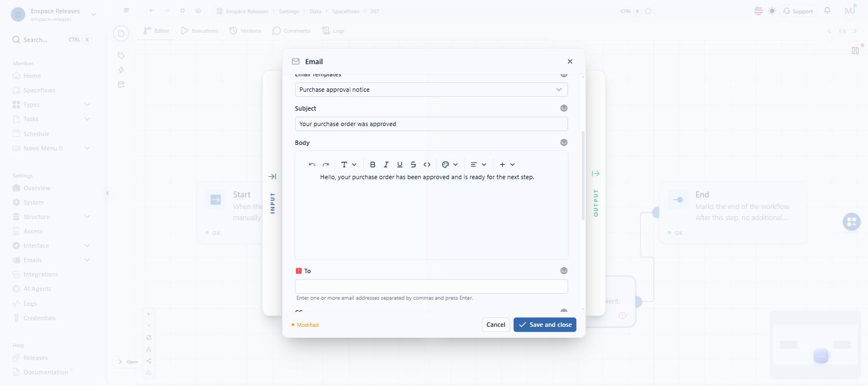Screen dimensions: 868x386
Task: Click Save and close button
Action: coord(545,325)
